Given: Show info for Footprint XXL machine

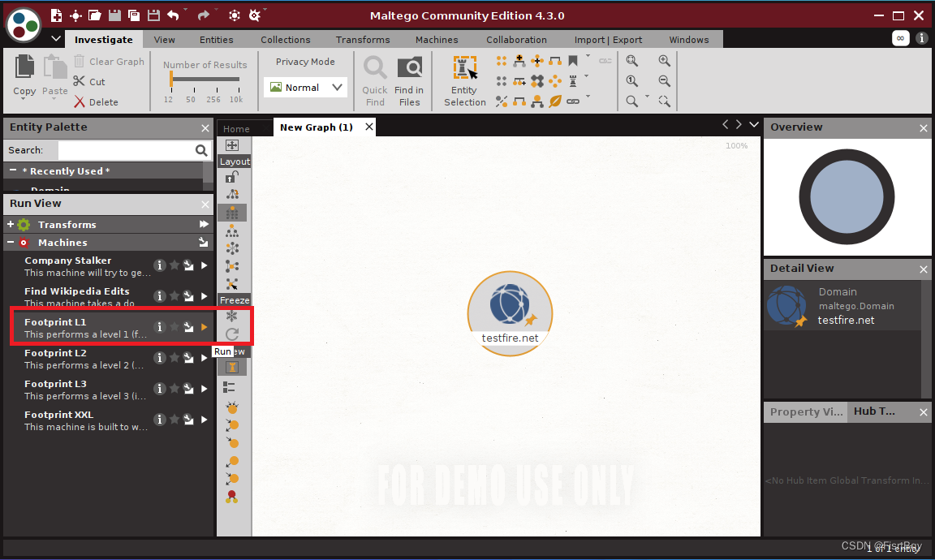Looking at the screenshot, I should [159, 420].
